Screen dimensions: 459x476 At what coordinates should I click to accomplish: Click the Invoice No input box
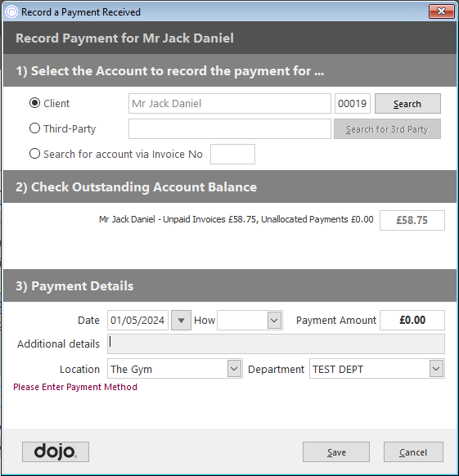coord(232,155)
